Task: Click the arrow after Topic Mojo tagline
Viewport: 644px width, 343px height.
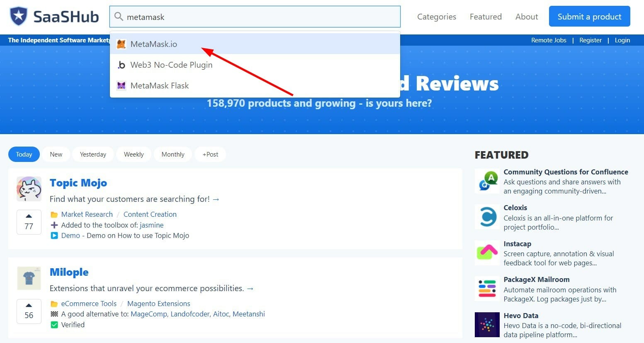Action: coord(216,199)
